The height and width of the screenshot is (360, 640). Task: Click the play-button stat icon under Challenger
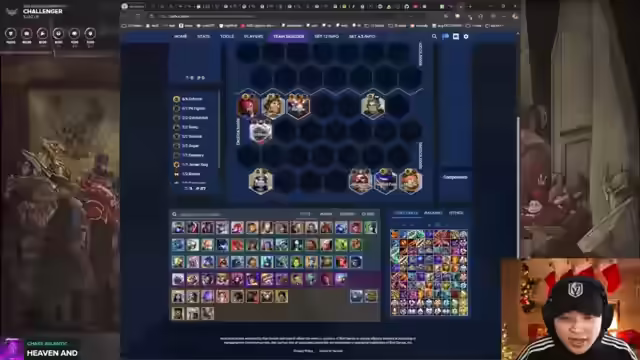coord(42,33)
